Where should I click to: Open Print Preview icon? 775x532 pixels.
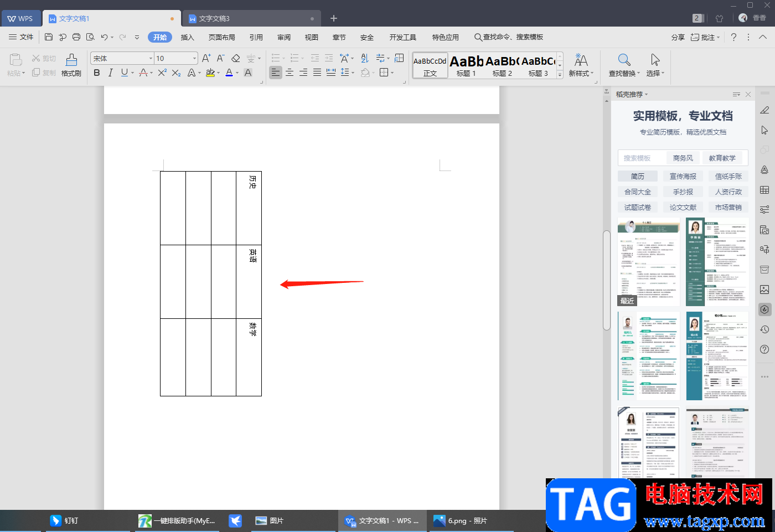(90, 37)
